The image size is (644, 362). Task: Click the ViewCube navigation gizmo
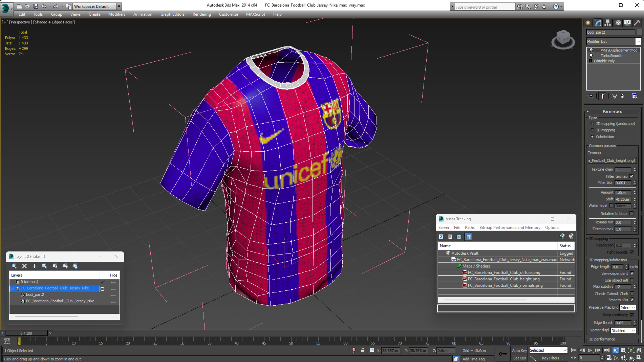pyautogui.click(x=563, y=39)
